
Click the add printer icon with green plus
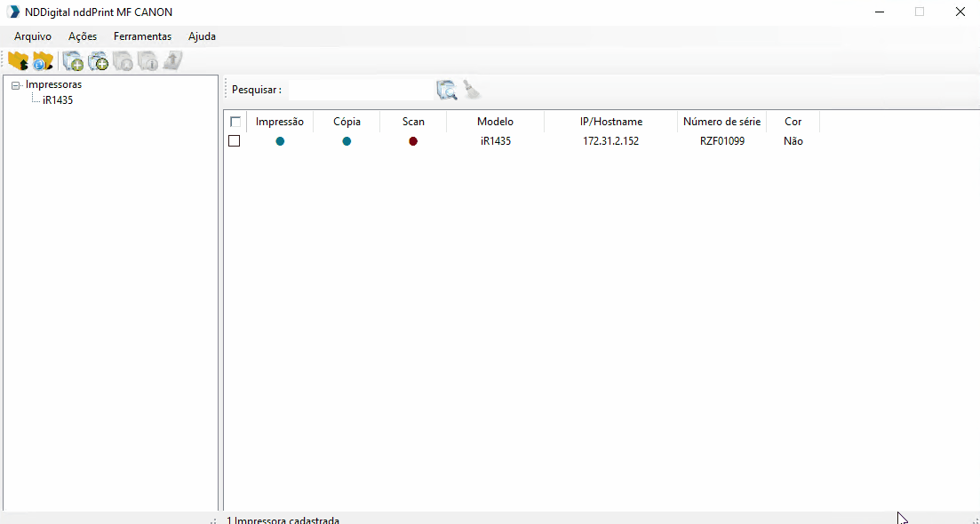point(72,60)
